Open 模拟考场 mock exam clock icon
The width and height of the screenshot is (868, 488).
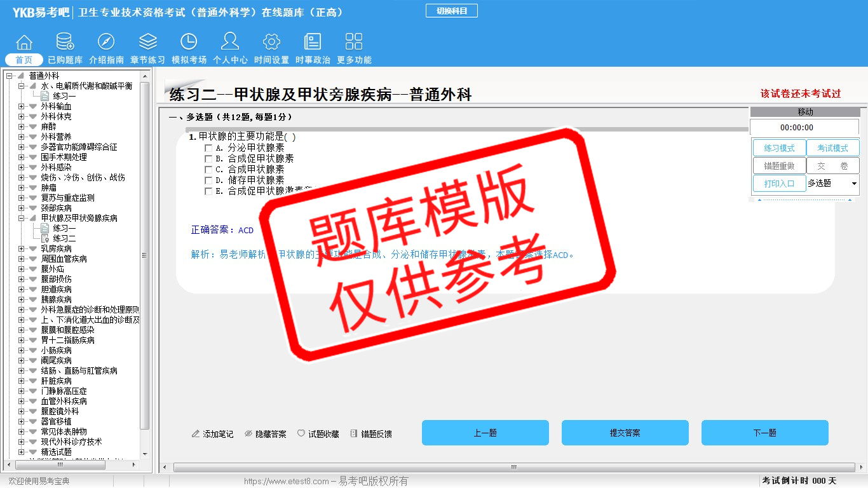pos(189,43)
